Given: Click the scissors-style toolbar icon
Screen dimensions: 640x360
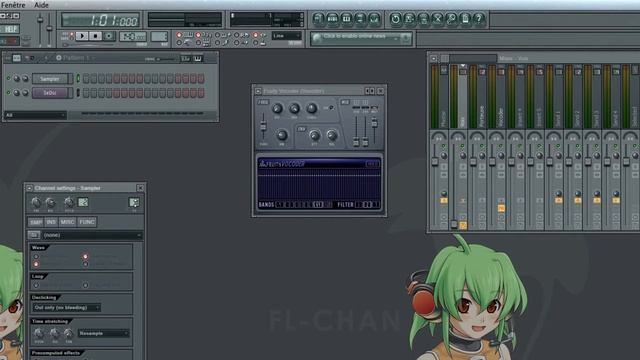Looking at the screenshot, I should [x=437, y=19].
